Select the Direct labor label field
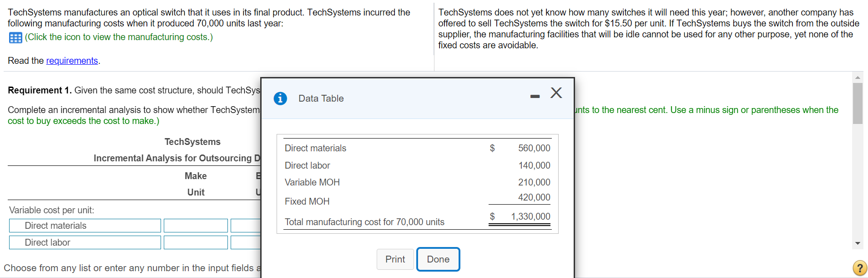Image resolution: width=868 pixels, height=278 pixels. [x=85, y=242]
